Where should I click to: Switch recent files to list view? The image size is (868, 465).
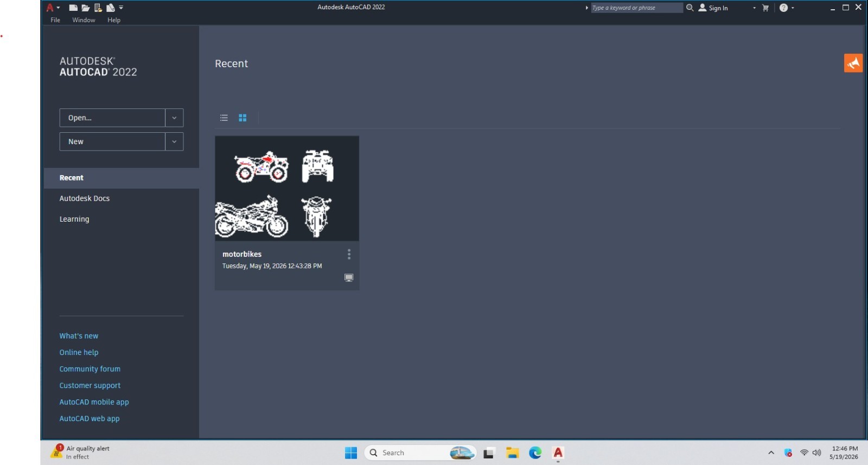(x=224, y=118)
